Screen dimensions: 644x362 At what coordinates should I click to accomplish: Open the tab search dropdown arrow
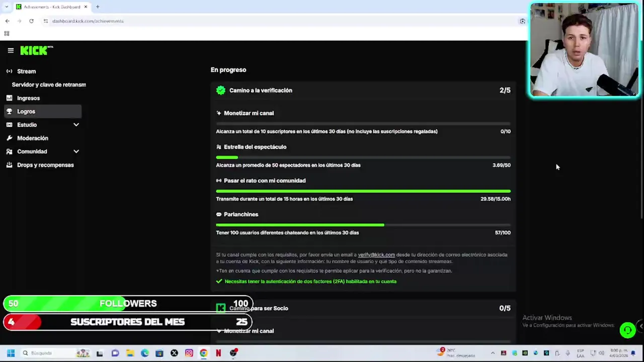6,7
